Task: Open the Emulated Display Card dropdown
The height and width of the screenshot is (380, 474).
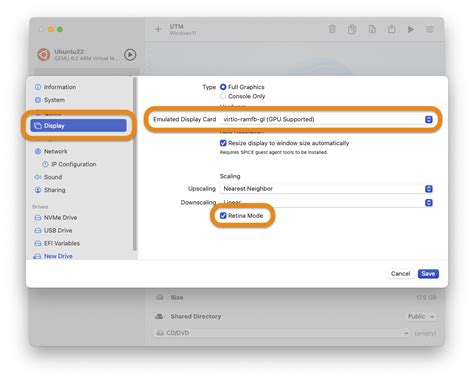Action: 326,119
